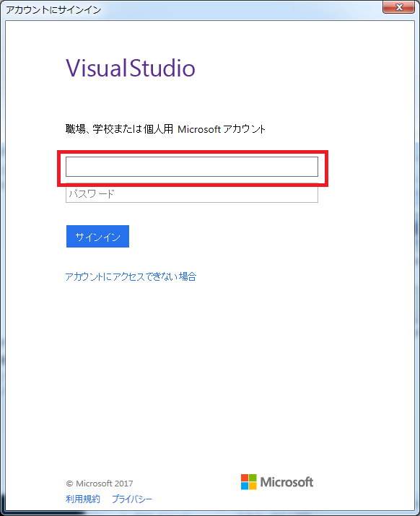420x516 pixels.
Task: Open the 利用規約 terms link
Action: (82, 499)
